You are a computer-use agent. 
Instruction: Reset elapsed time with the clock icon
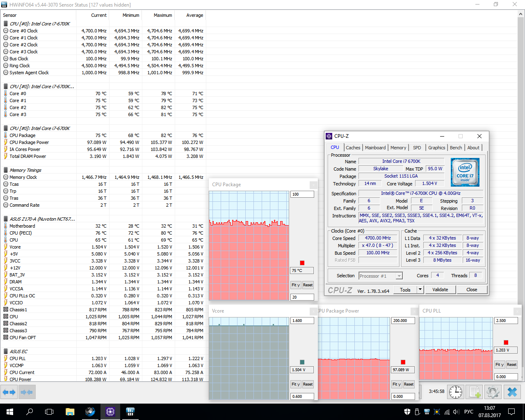(456, 392)
